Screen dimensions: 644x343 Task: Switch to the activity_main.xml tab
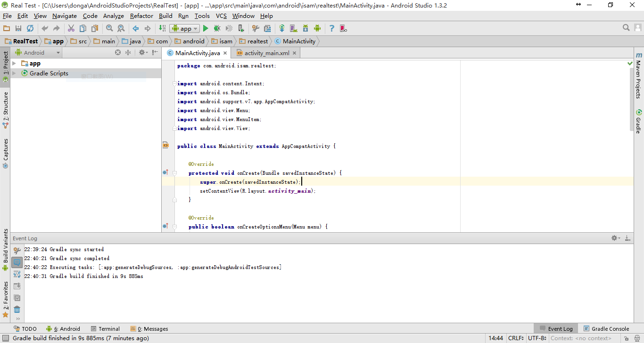point(267,53)
